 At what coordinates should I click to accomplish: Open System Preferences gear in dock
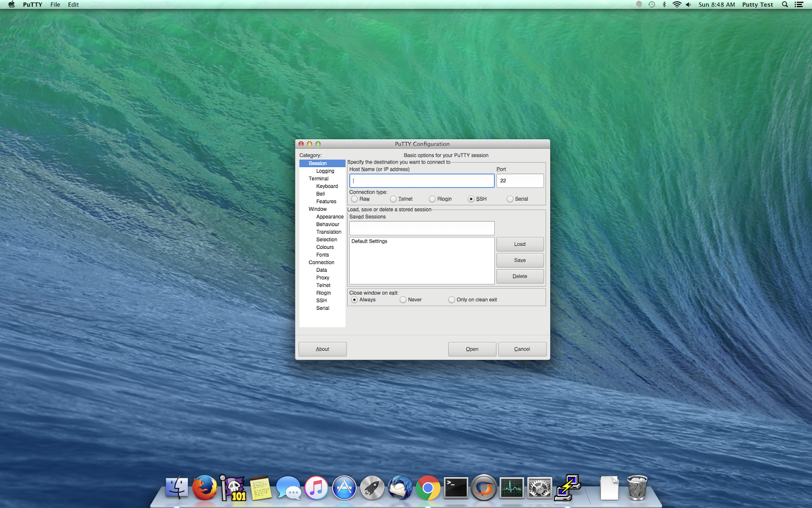point(539,488)
